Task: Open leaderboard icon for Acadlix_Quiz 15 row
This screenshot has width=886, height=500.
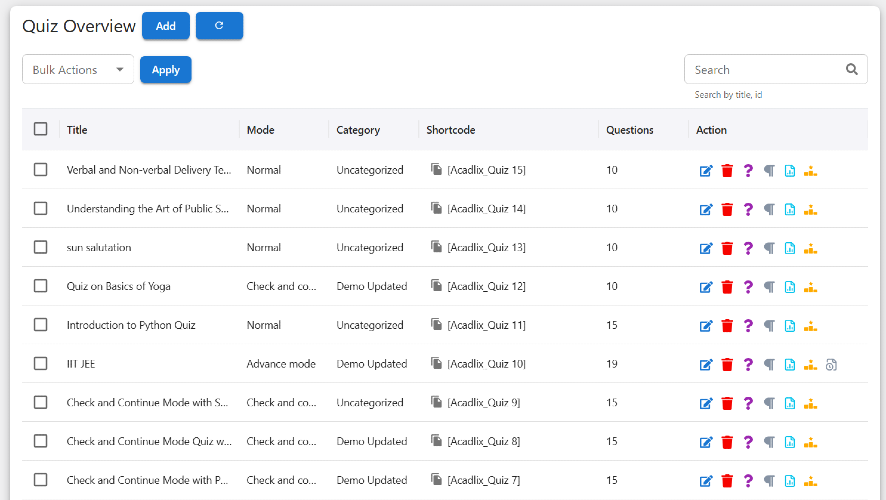Action: click(811, 171)
